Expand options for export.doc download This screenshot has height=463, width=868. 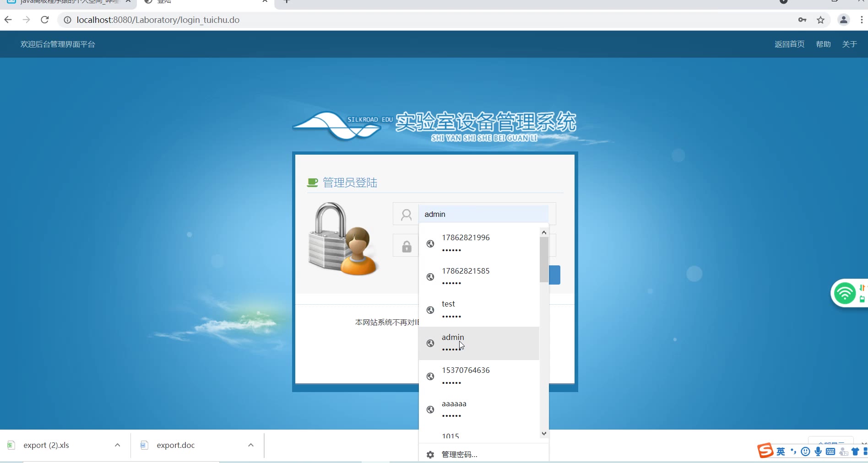(x=251, y=445)
